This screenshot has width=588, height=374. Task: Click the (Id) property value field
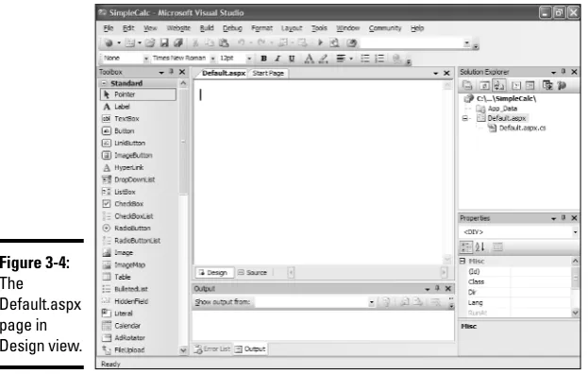click(x=540, y=272)
